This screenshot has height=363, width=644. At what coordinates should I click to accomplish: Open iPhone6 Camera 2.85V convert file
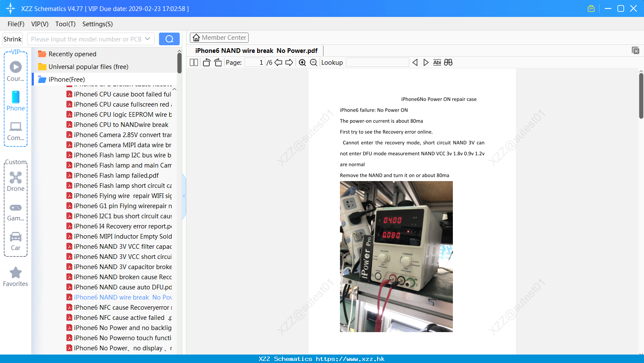click(x=119, y=135)
